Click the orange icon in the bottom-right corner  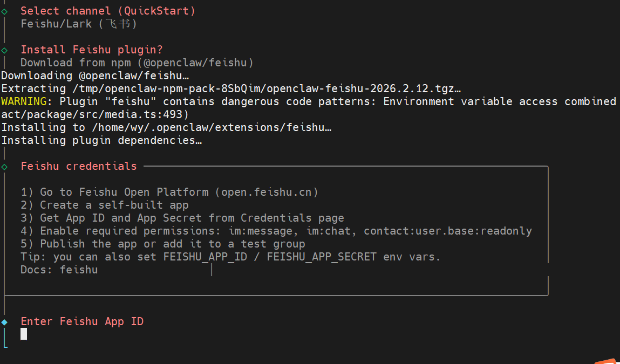pos(607,361)
